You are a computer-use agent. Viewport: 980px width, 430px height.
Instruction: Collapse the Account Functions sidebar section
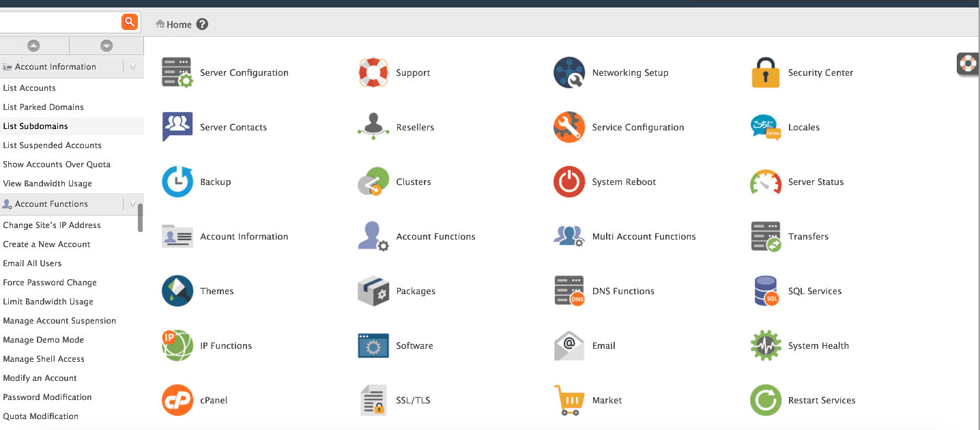tap(132, 204)
